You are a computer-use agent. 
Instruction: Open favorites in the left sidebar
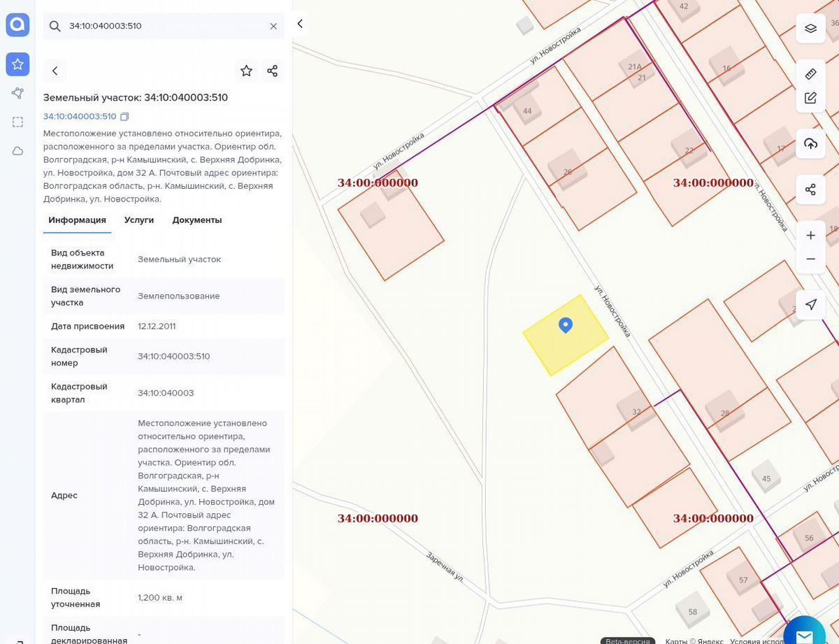(17, 64)
